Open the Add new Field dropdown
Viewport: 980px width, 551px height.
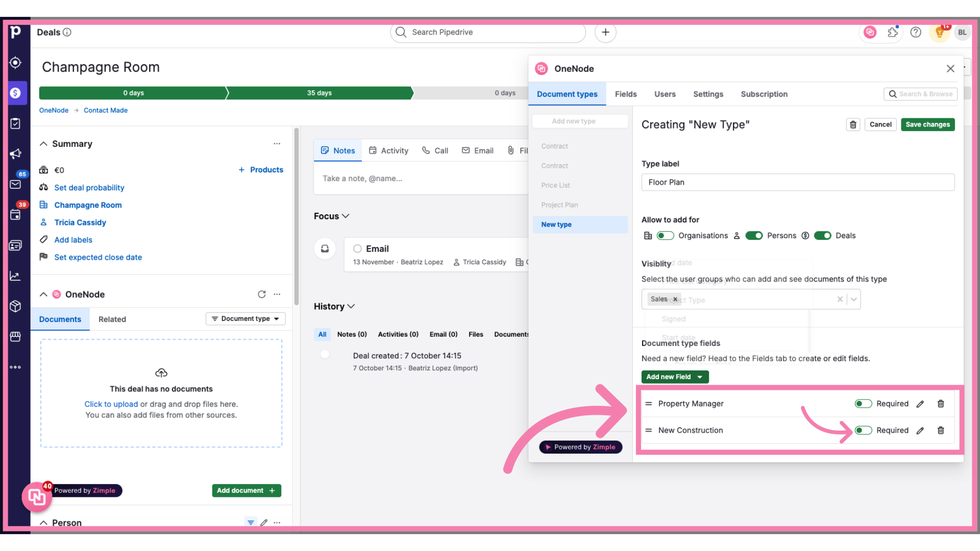[x=675, y=377]
